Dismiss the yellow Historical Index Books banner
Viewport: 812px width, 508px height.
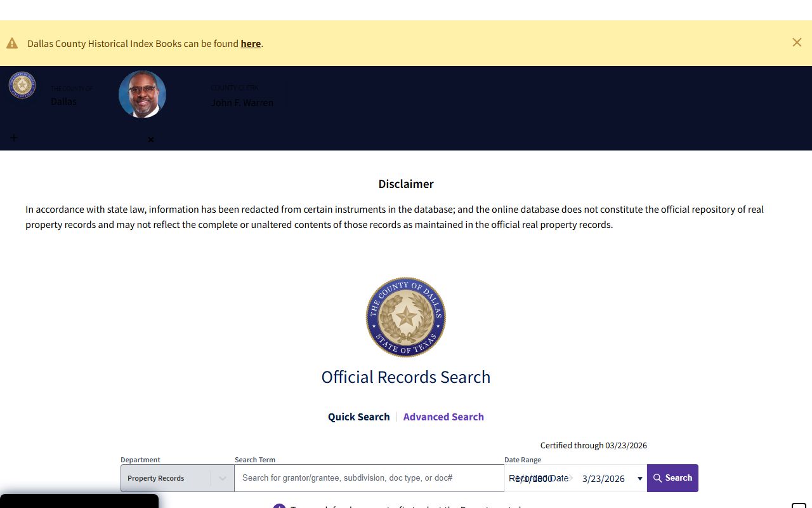coord(797,43)
